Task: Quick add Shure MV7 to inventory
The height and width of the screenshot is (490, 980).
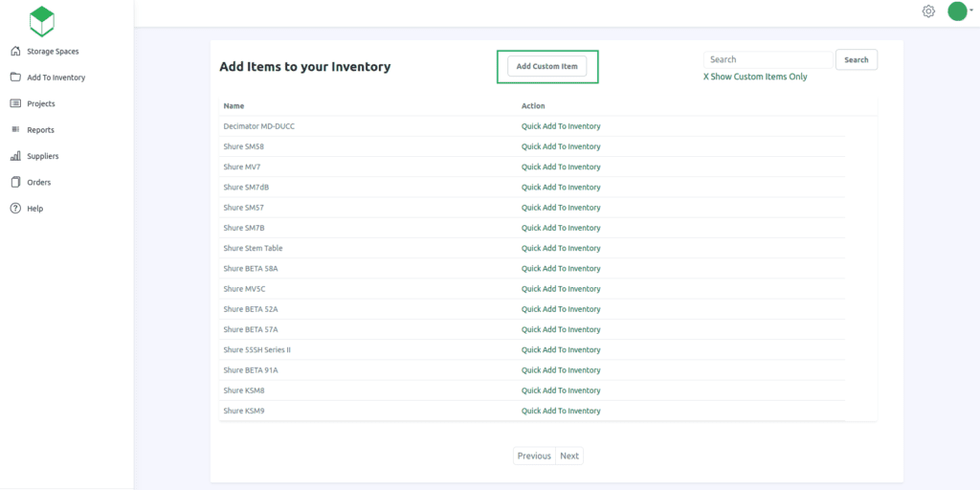Action: tap(561, 167)
